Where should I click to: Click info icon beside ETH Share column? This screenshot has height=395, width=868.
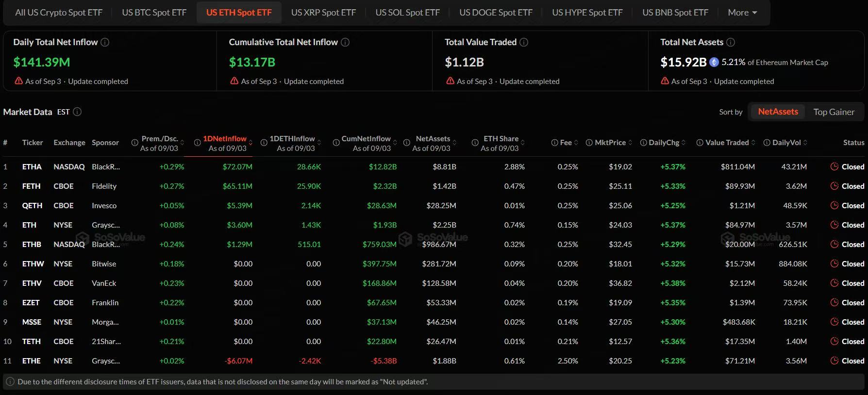pos(475,143)
